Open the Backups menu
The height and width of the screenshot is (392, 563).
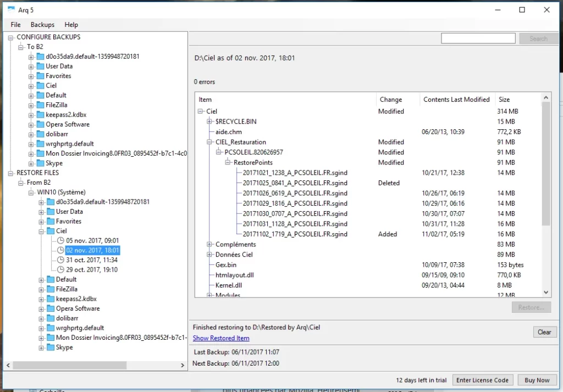tap(42, 25)
